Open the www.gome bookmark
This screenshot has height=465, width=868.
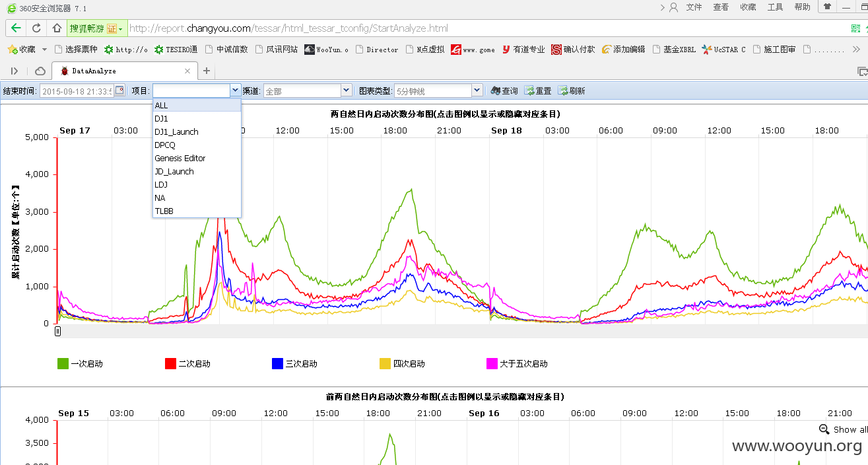[x=473, y=50]
